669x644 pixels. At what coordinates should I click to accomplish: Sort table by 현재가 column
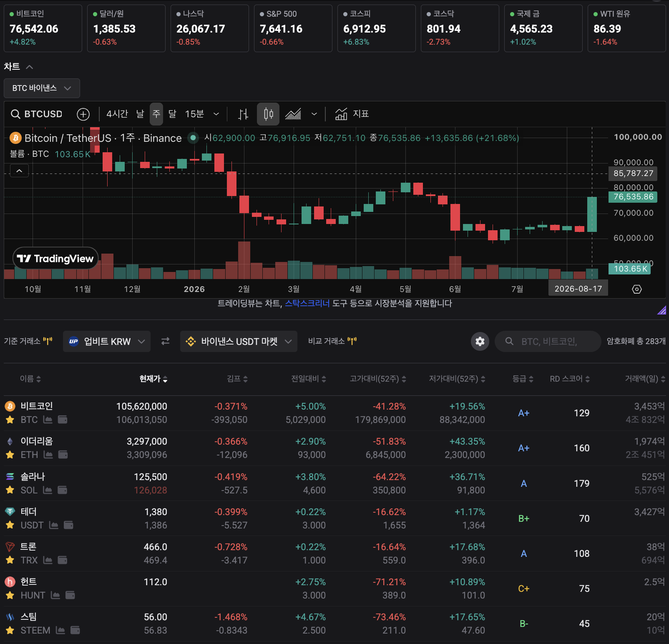point(153,379)
